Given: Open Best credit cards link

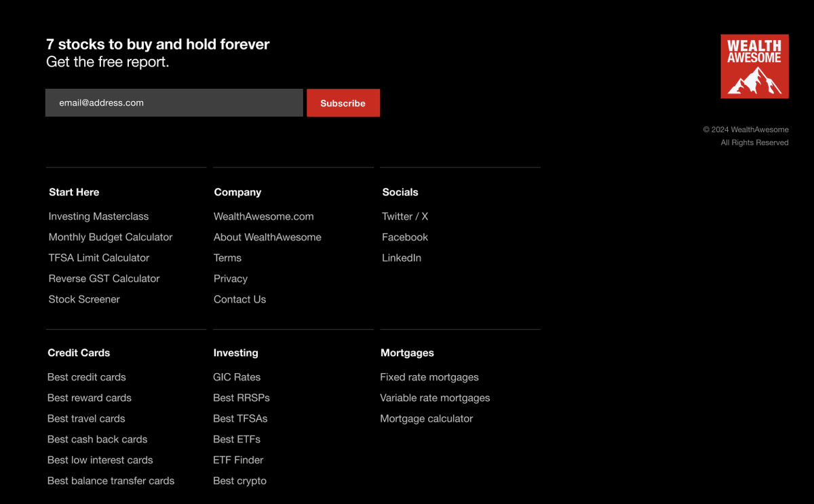Looking at the screenshot, I should point(87,377).
